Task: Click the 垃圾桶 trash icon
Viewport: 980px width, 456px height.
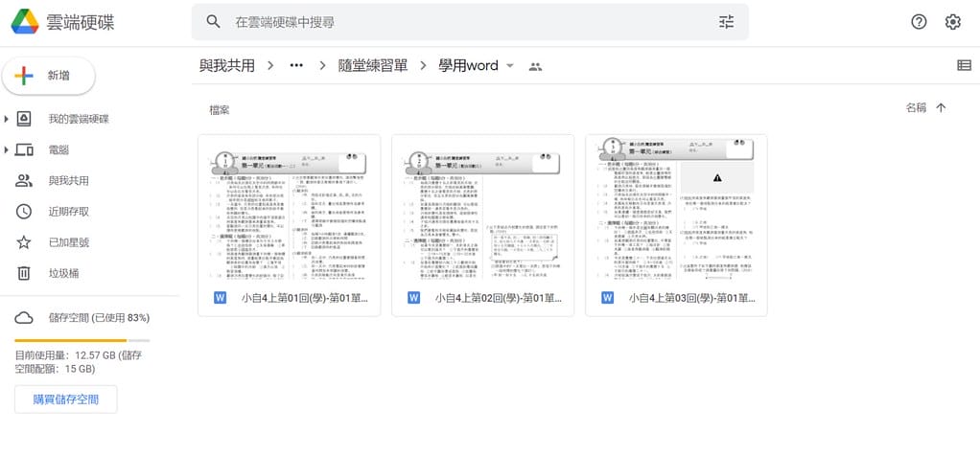Action: point(24,273)
